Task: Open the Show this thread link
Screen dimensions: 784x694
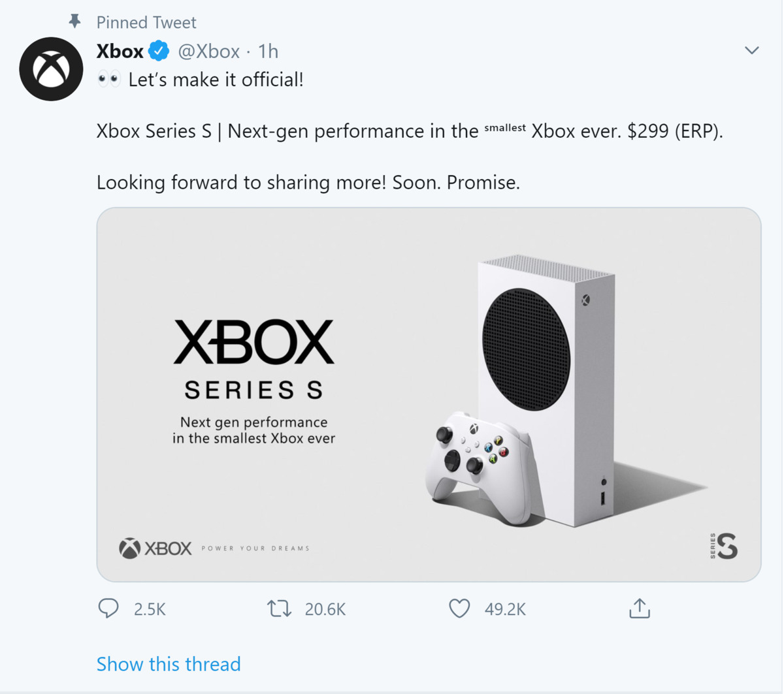Action: (169, 664)
